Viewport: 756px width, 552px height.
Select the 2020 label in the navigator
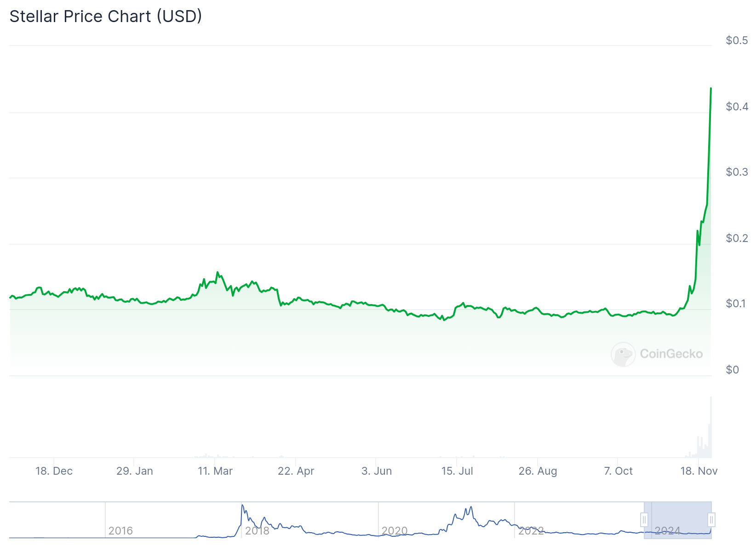tap(395, 531)
